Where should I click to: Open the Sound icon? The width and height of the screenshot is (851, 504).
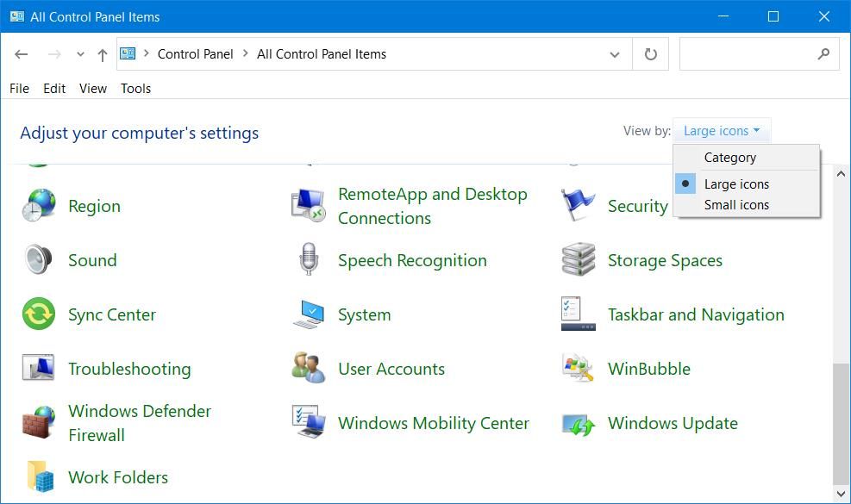[x=38, y=260]
